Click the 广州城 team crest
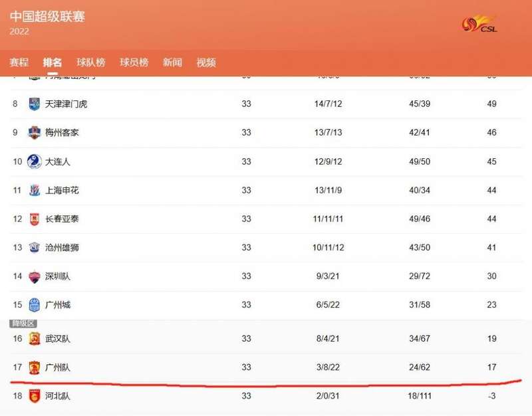The image size is (532, 416). pyautogui.click(x=35, y=305)
